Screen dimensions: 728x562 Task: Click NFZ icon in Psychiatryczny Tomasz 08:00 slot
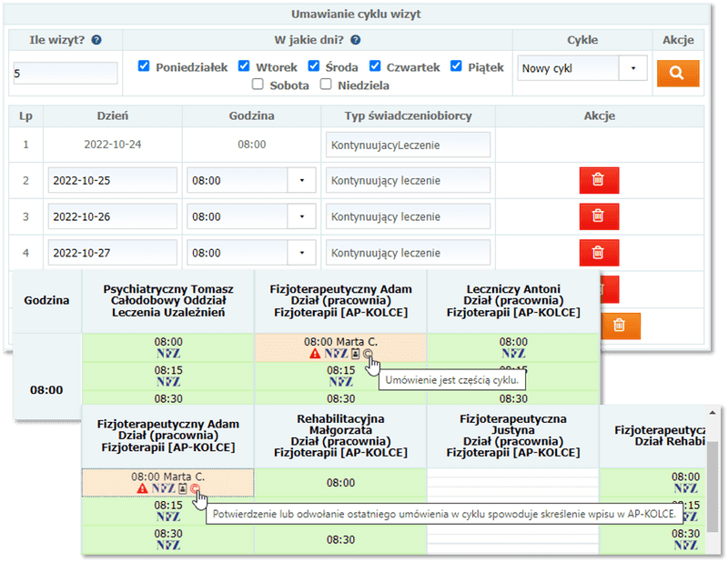click(x=168, y=354)
